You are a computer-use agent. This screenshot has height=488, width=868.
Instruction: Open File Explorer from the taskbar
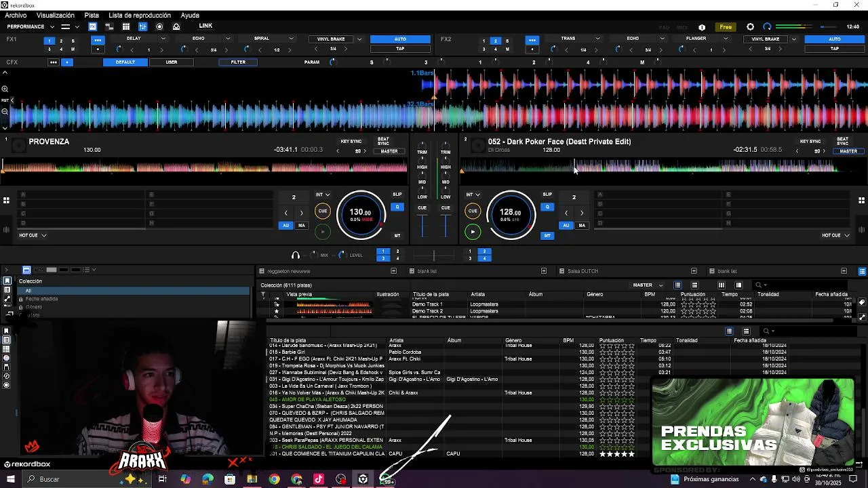[252, 479]
